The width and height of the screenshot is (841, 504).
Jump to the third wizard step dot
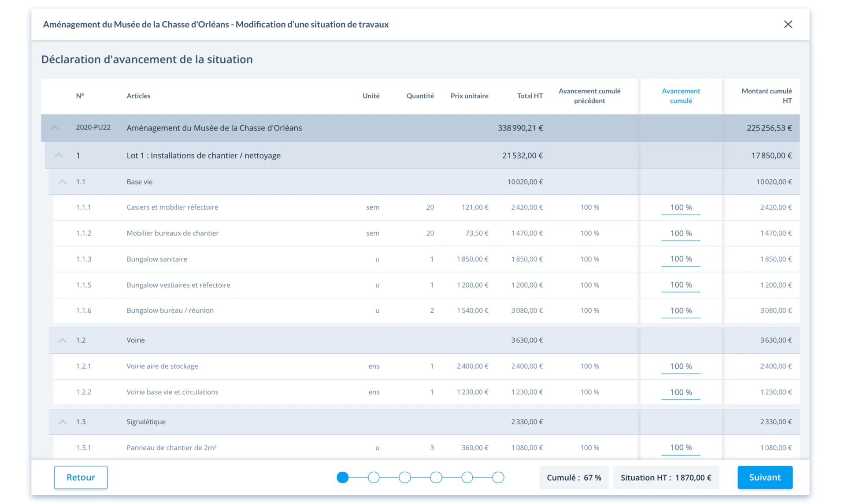coord(405,477)
